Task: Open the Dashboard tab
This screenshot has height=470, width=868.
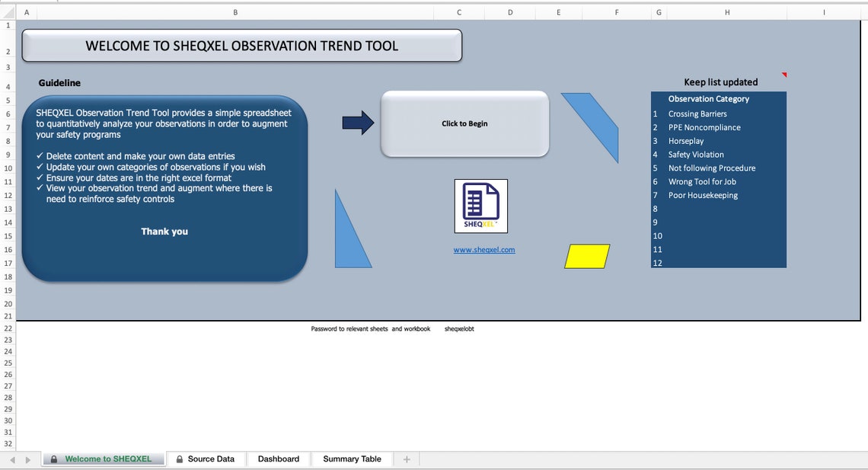Action: tap(278, 459)
